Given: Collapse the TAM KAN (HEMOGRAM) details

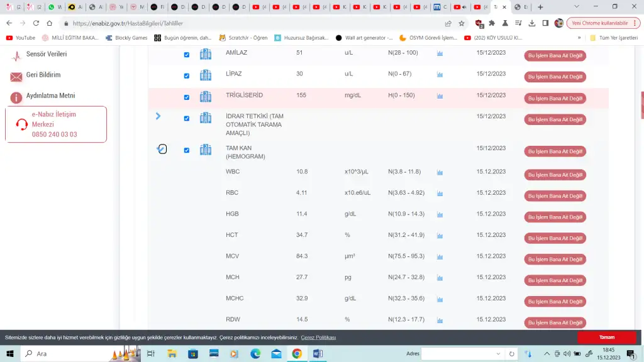Looking at the screenshot, I should click(161, 149).
